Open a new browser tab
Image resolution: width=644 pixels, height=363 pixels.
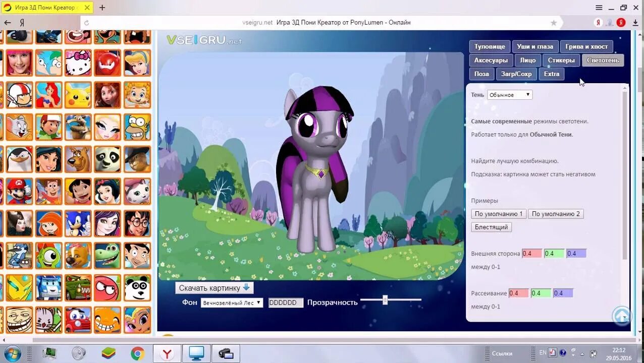click(102, 8)
